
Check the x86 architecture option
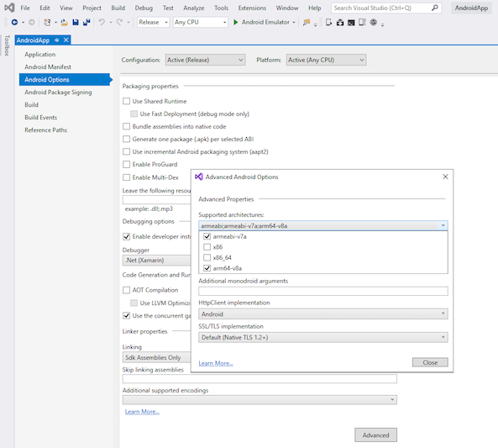[x=207, y=247]
